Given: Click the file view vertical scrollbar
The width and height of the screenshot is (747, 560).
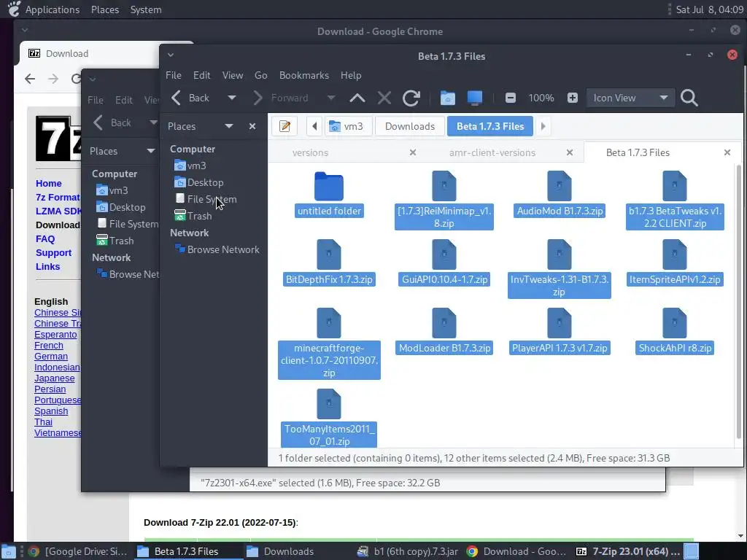Looking at the screenshot, I should (x=739, y=302).
